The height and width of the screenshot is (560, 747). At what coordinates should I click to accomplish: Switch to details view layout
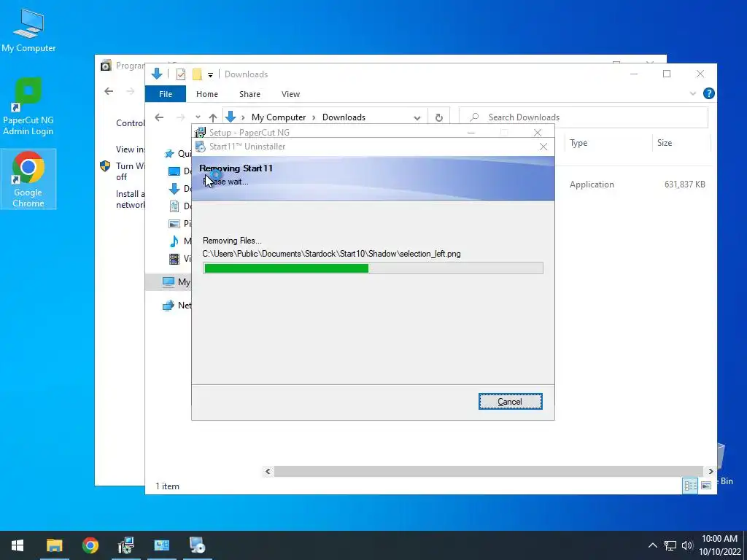(x=690, y=485)
